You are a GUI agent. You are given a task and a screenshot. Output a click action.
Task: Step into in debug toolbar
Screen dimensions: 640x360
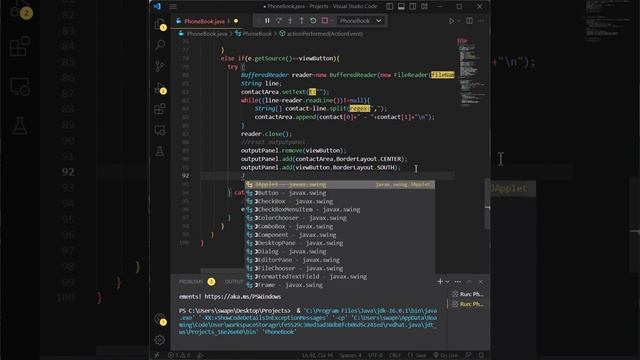pyautogui.click(x=290, y=21)
